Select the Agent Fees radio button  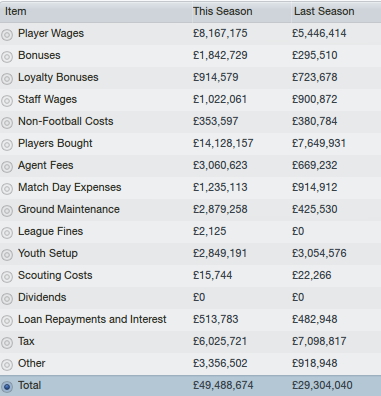[7, 166]
